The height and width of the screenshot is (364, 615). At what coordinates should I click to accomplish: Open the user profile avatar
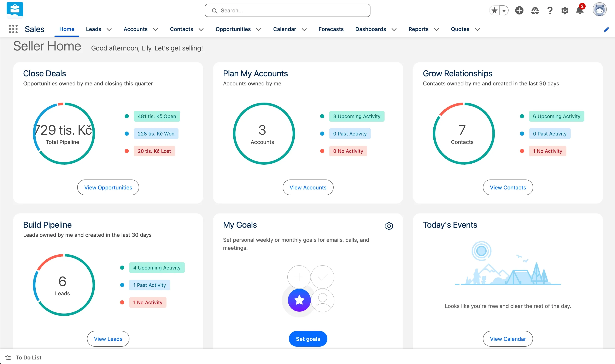[599, 9]
